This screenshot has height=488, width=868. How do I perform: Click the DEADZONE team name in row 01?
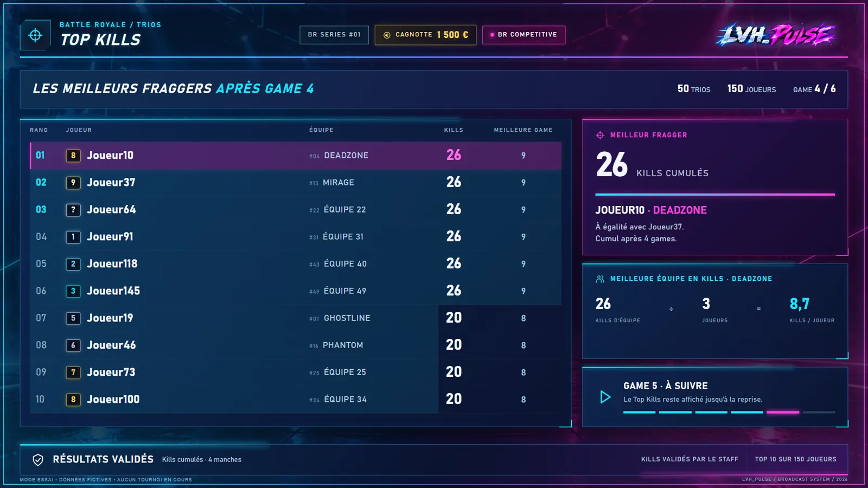point(346,156)
